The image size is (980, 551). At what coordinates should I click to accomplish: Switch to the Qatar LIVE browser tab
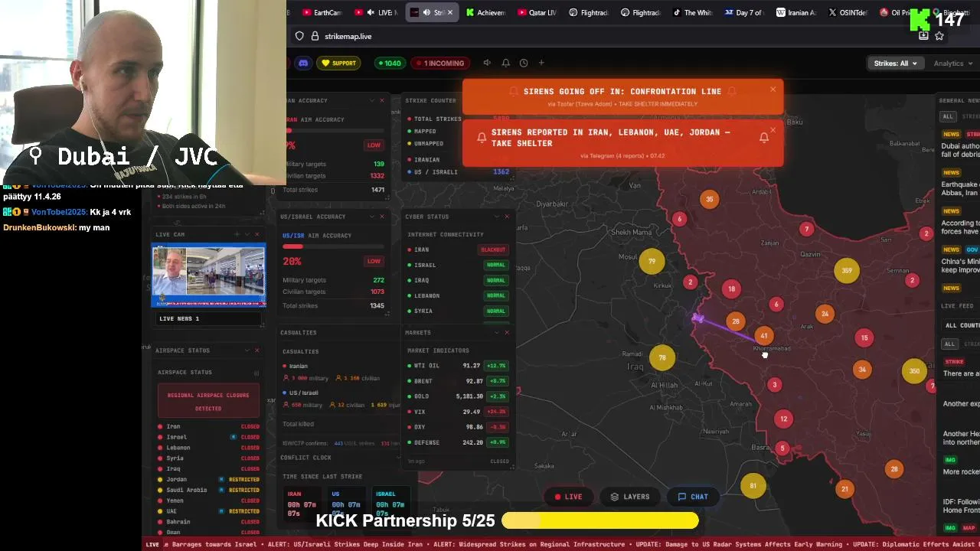537,12
